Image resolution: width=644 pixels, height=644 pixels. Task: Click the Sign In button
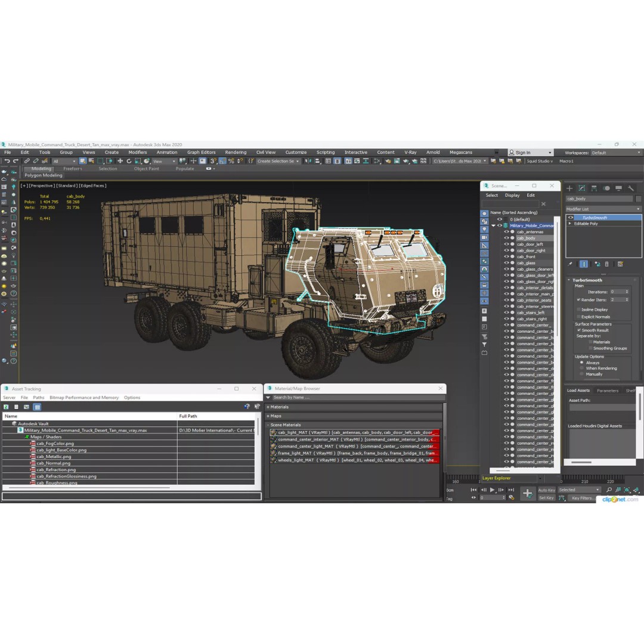click(x=530, y=153)
